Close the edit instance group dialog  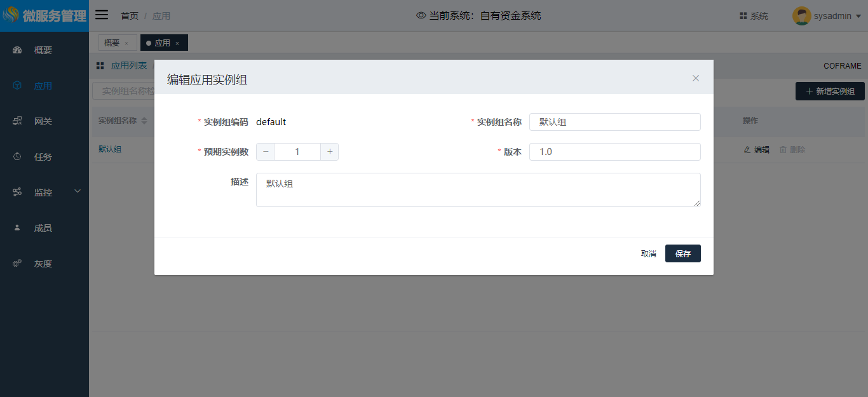pos(696,78)
